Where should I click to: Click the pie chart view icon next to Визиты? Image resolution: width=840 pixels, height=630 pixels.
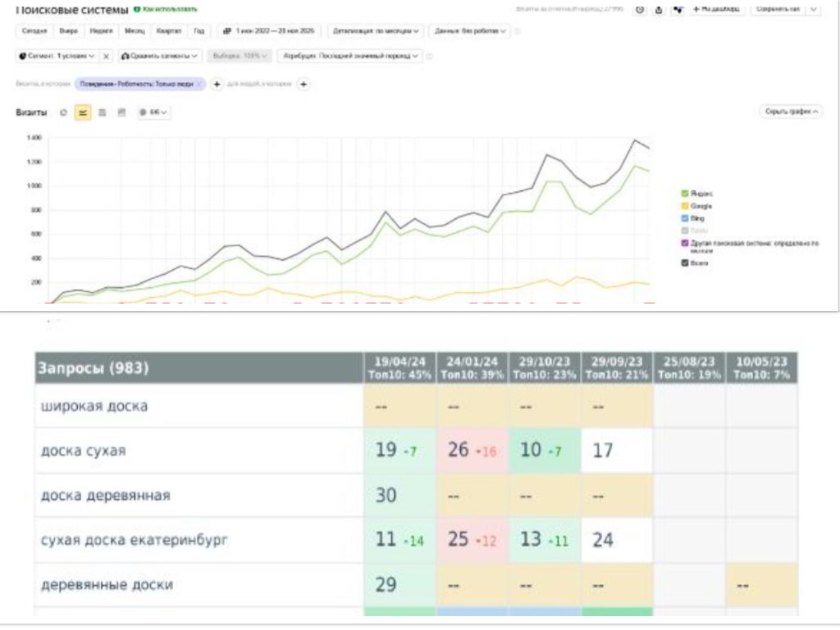(64, 112)
